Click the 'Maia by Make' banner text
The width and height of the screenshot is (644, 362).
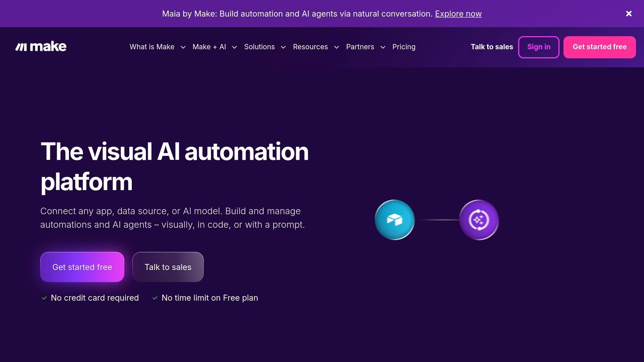(x=297, y=14)
